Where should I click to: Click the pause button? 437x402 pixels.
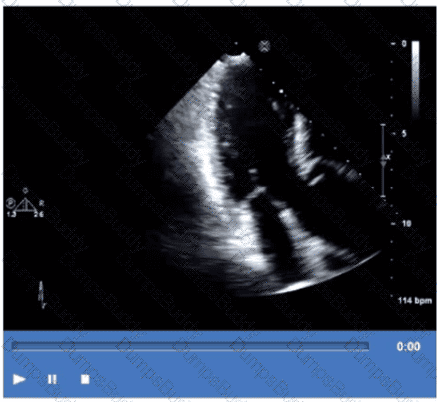pyautogui.click(x=52, y=379)
